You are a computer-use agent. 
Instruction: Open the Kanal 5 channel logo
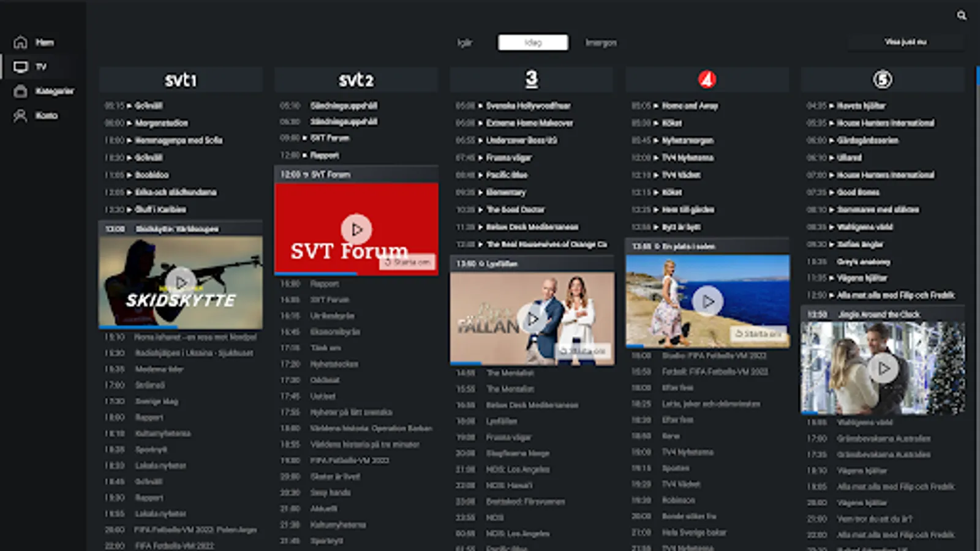pos(883,80)
